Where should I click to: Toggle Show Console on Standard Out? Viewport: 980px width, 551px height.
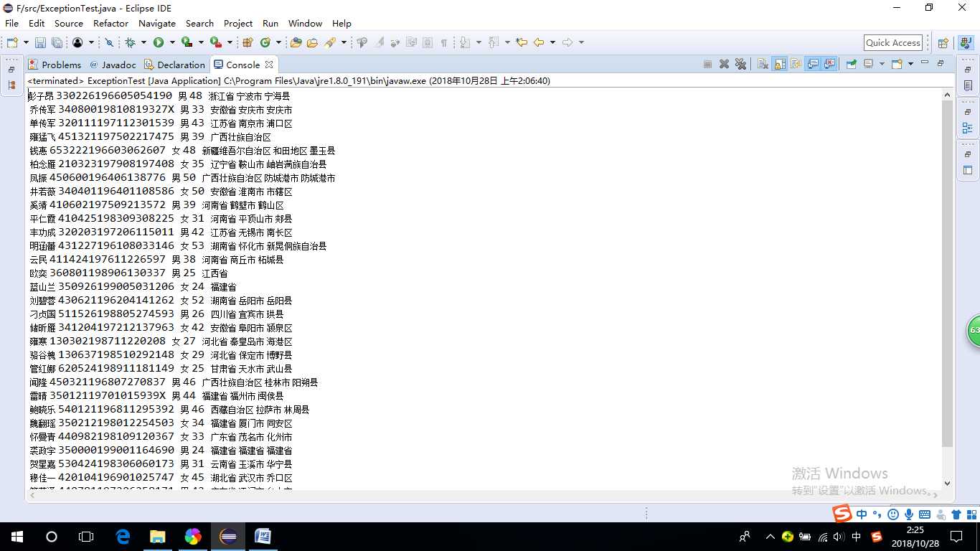813,64
